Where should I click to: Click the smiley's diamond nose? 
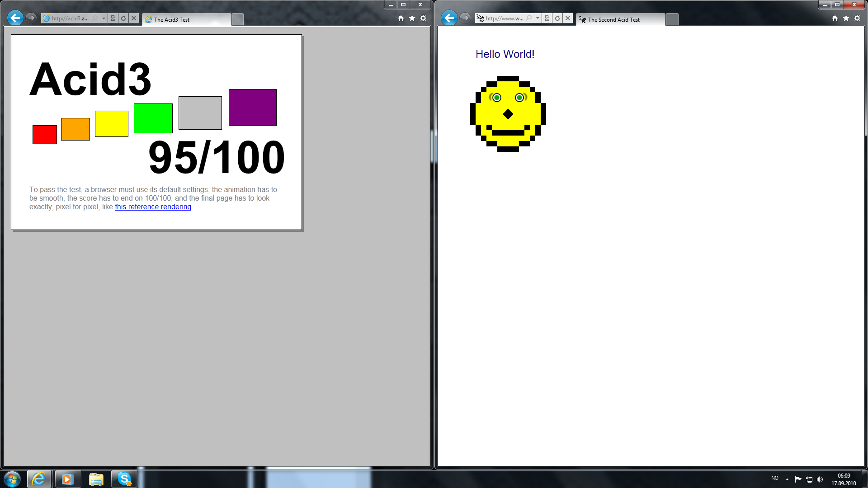[508, 114]
